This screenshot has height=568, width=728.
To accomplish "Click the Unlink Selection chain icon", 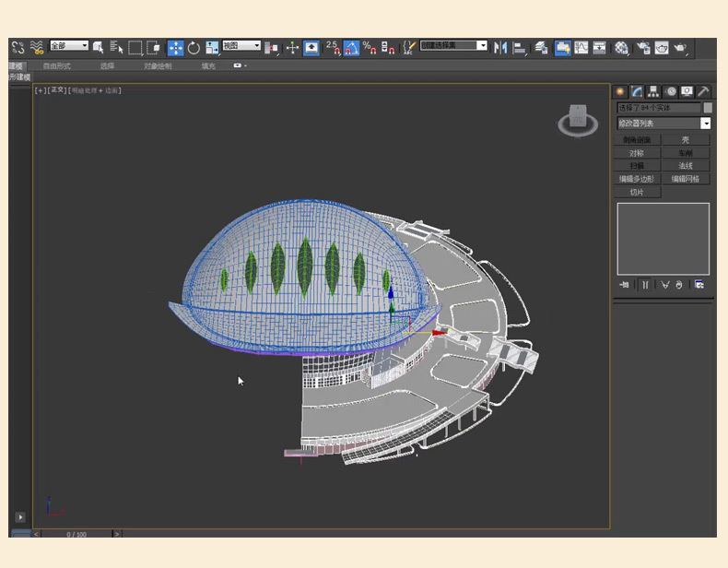I will click(18, 47).
